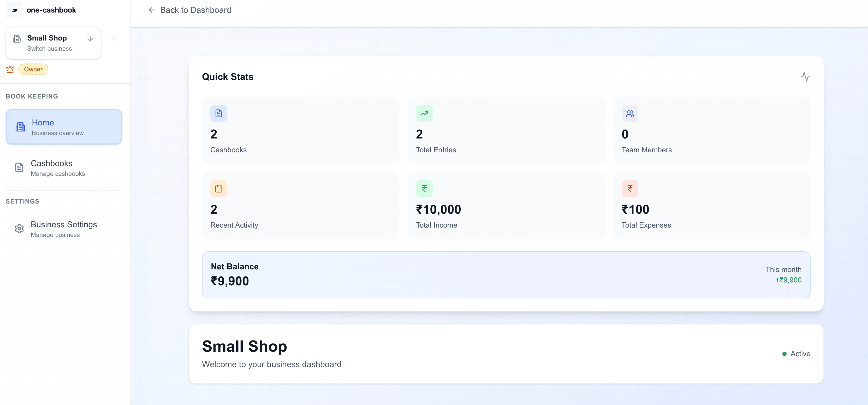Click the one-cashbook logo icon
Viewport: 868px width, 405px height.
pos(14,10)
